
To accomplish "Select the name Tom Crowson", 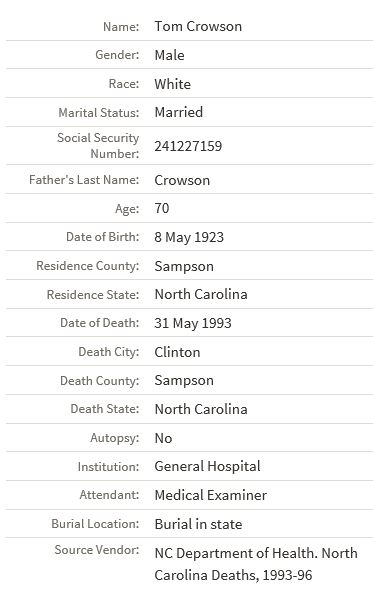I will click(x=198, y=26).
